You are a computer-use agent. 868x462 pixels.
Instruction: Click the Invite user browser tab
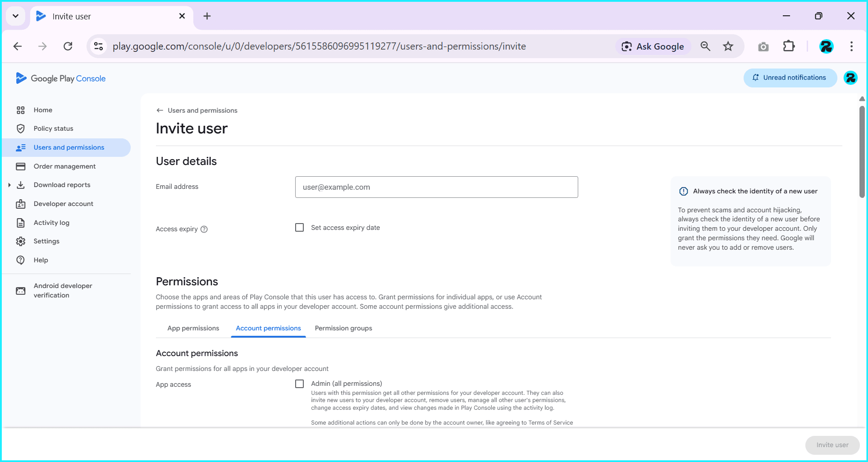tap(111, 17)
